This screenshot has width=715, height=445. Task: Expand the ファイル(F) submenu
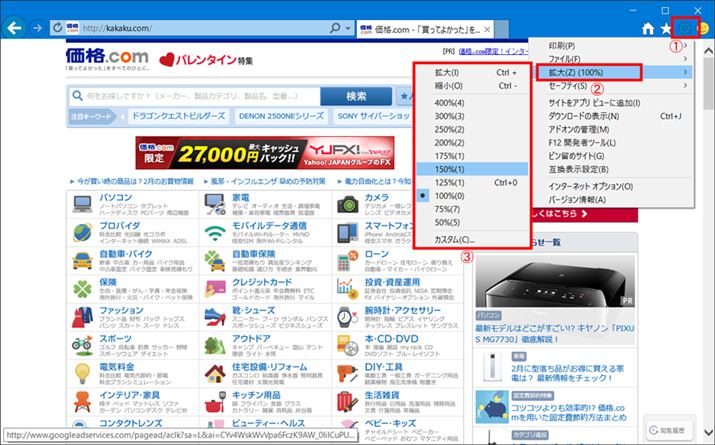tap(612, 59)
